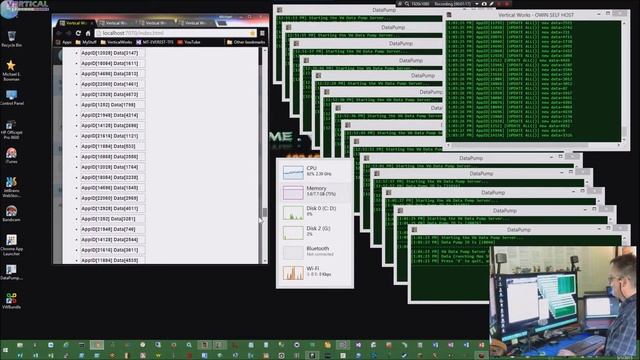Select Disk 2 (G:) performance item
The width and height of the screenshot is (640, 360).
point(314,232)
